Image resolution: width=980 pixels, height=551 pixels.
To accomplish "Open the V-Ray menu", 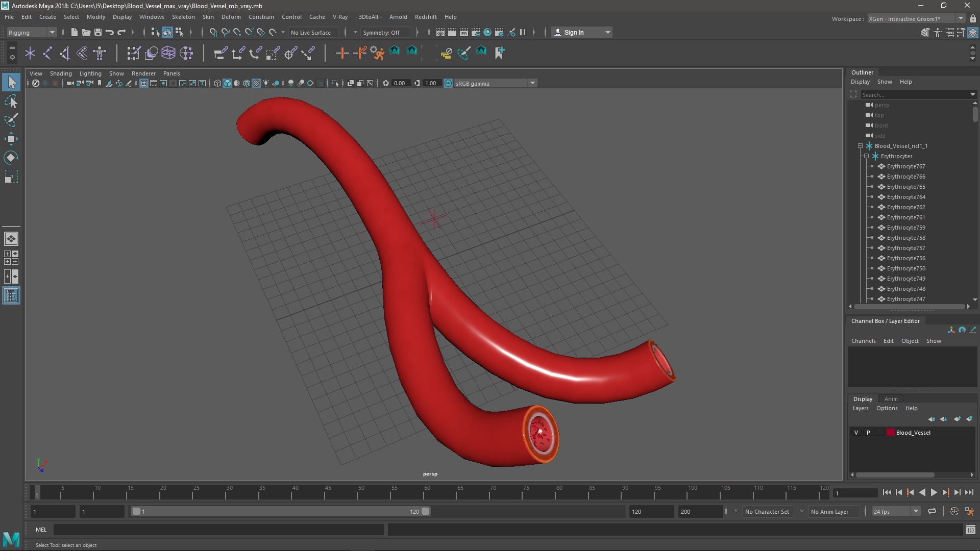I will point(340,17).
